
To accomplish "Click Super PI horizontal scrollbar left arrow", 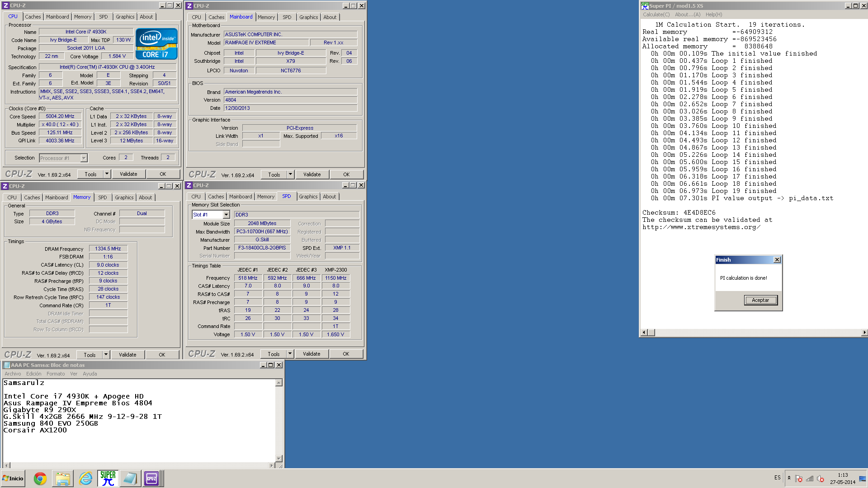I will click(x=644, y=333).
